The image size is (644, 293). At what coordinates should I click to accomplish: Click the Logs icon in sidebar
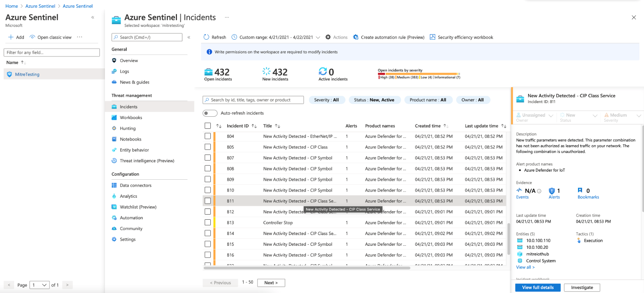114,71
